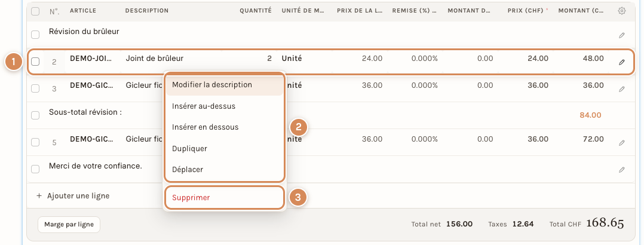Click the DEMO-GIC article cell in row 3
This screenshot has height=245, width=644.
[91, 85]
